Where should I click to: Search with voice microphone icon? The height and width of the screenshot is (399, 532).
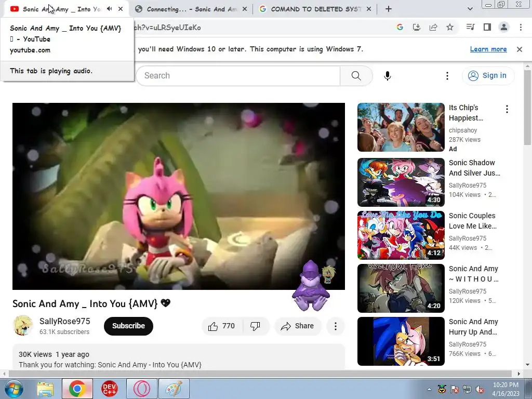[388, 76]
